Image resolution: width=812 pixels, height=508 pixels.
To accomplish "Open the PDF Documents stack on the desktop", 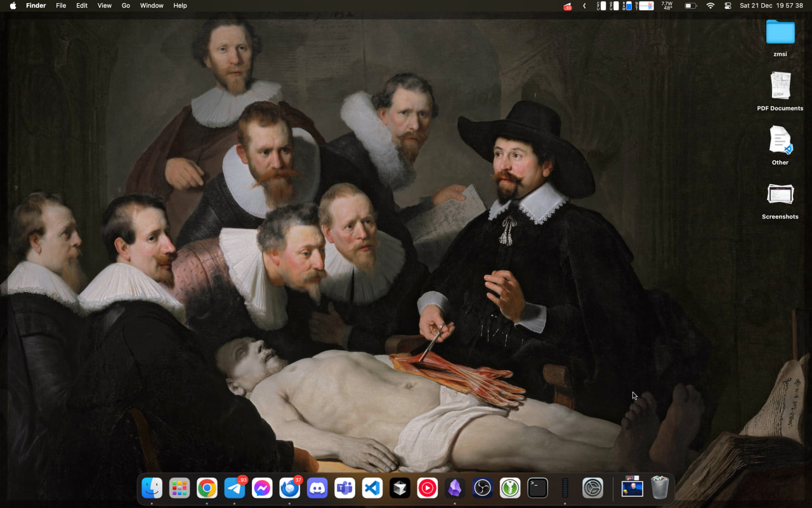I will click(780, 91).
